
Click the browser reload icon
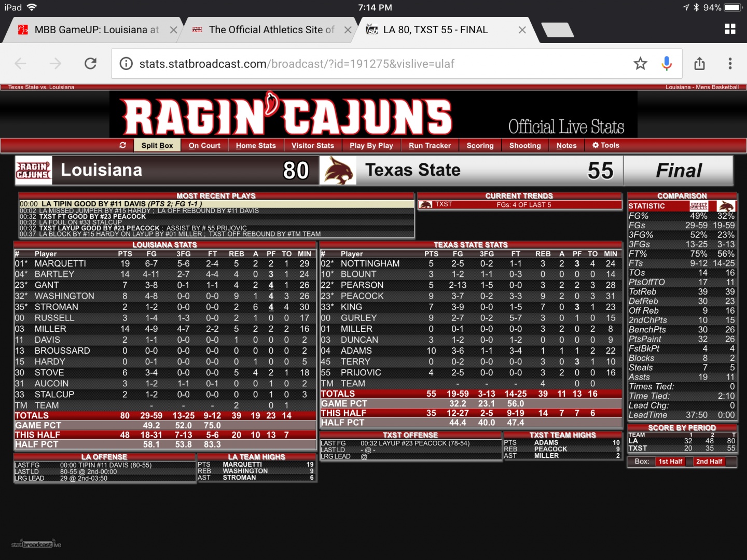point(90,64)
